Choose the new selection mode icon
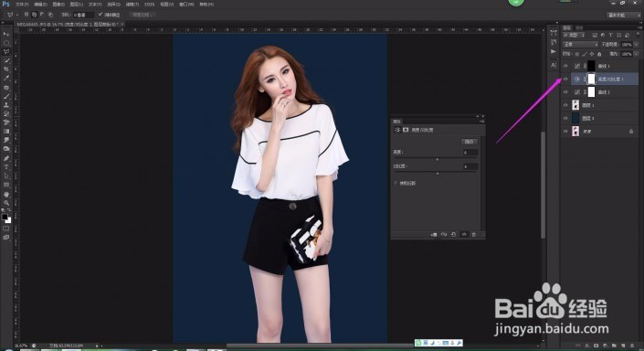The width and height of the screenshot is (644, 351). [26, 15]
